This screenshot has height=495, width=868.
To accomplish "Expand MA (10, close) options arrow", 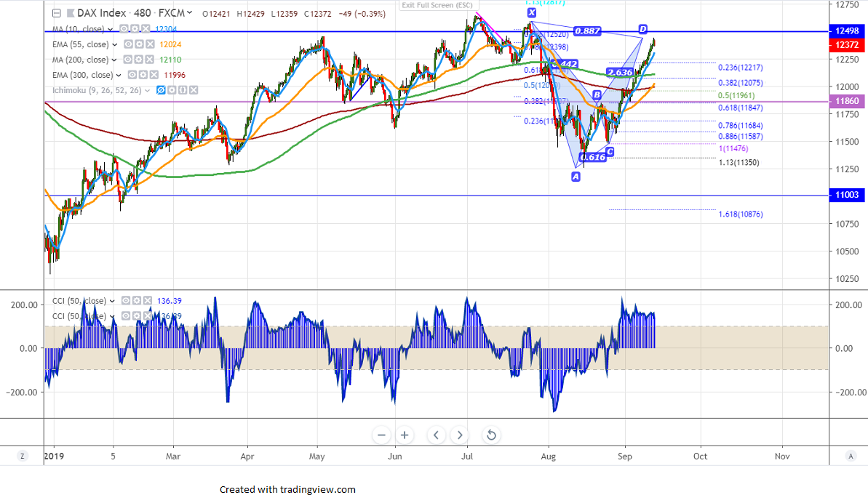I will pos(110,29).
